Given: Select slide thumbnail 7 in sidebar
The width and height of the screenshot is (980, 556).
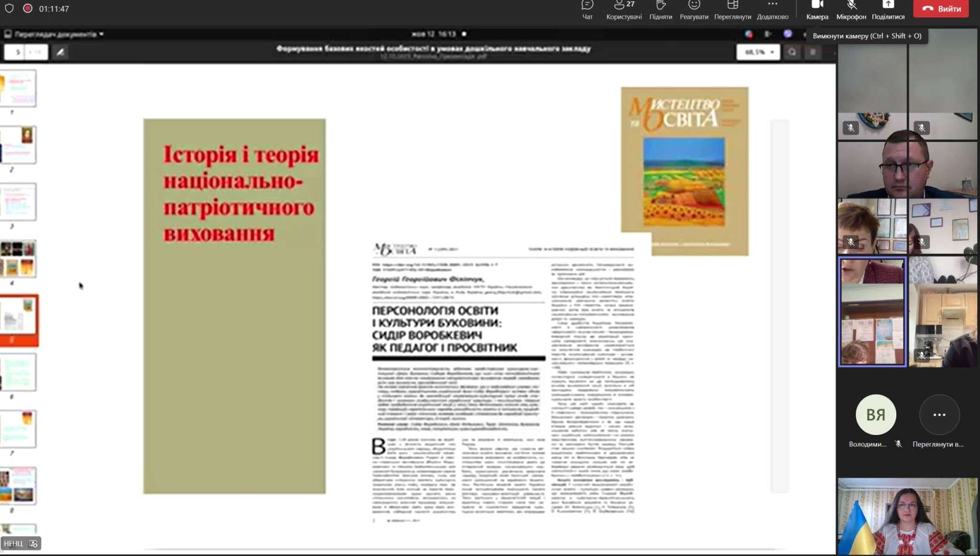Looking at the screenshot, I should (18, 429).
